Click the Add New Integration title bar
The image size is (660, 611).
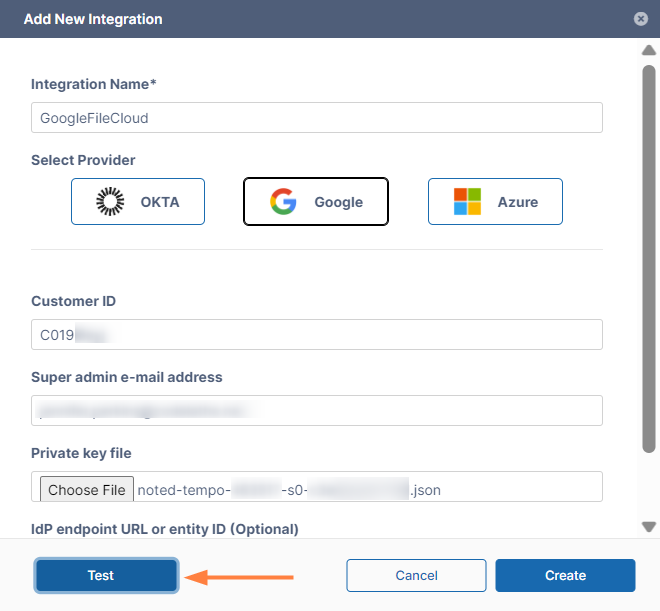300,19
